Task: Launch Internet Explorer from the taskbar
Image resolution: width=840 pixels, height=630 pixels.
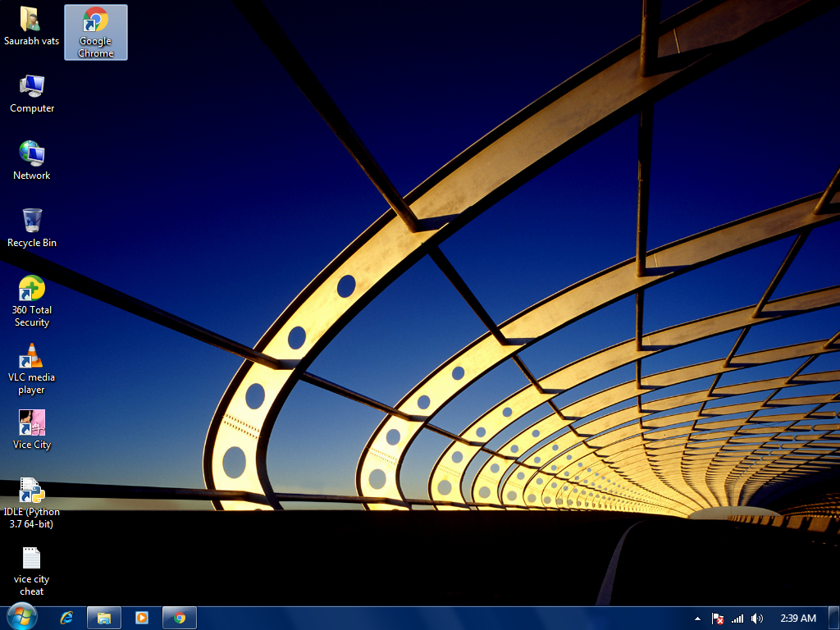Action: [x=66, y=618]
